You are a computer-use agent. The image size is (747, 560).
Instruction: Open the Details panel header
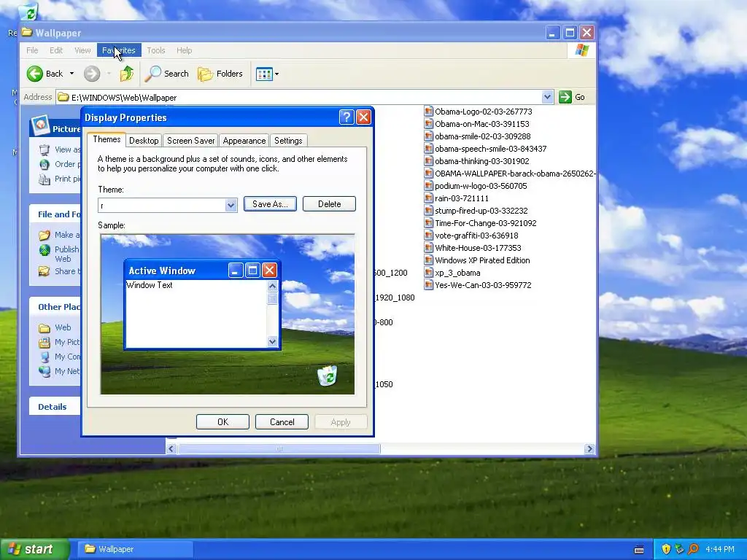[x=54, y=407]
